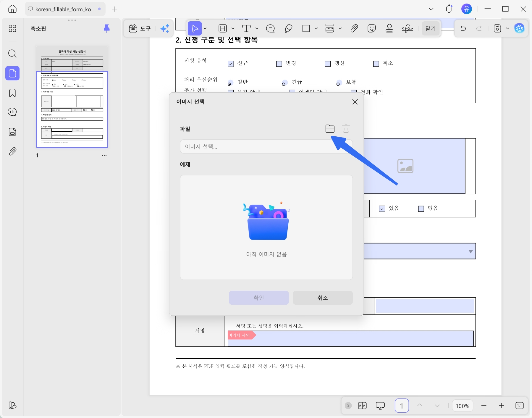532x418 pixels.
Task: Open the attachments panel paperclip in sidebar
Action: pyautogui.click(x=12, y=151)
